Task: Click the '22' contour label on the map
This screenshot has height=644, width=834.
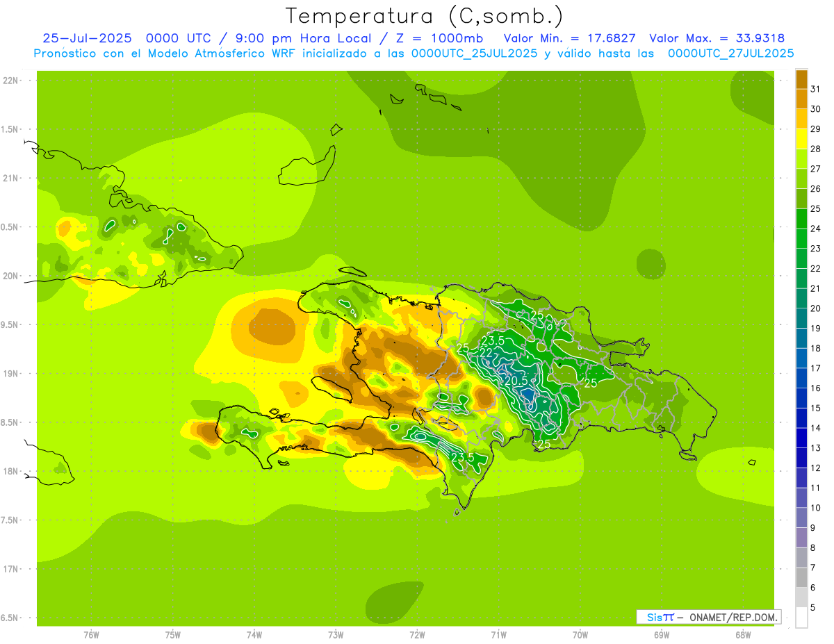Action: (486, 354)
